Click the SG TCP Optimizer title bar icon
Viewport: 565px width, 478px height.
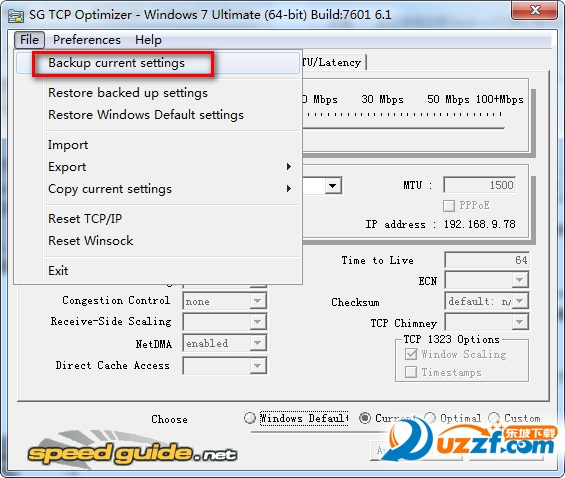point(16,15)
